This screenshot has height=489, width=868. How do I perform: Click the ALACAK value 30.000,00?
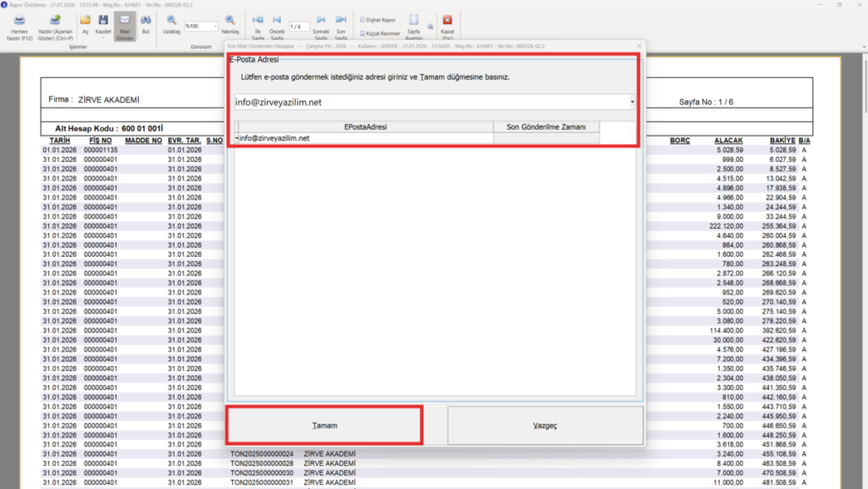(728, 340)
